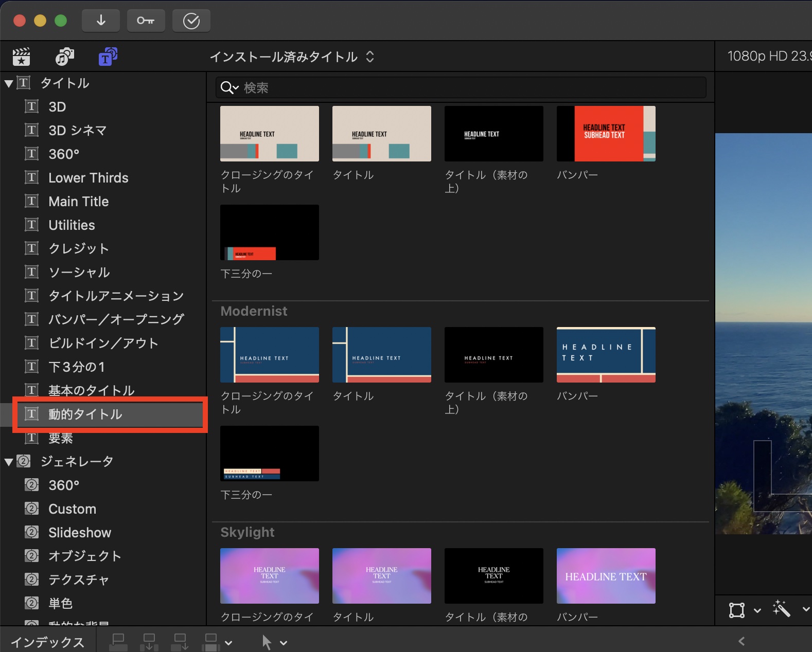Click the enhancement magic wand icon
Screen dimensions: 812x652
click(781, 609)
